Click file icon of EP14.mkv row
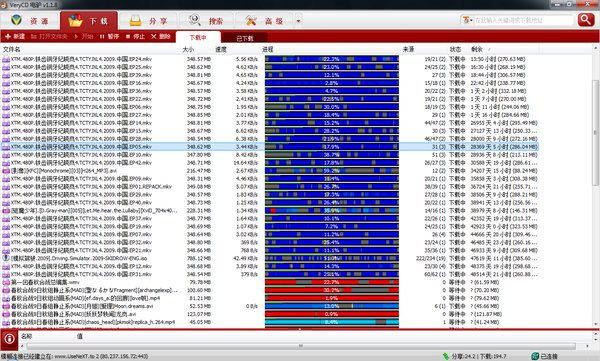The height and width of the screenshot is (361, 600). point(6,123)
